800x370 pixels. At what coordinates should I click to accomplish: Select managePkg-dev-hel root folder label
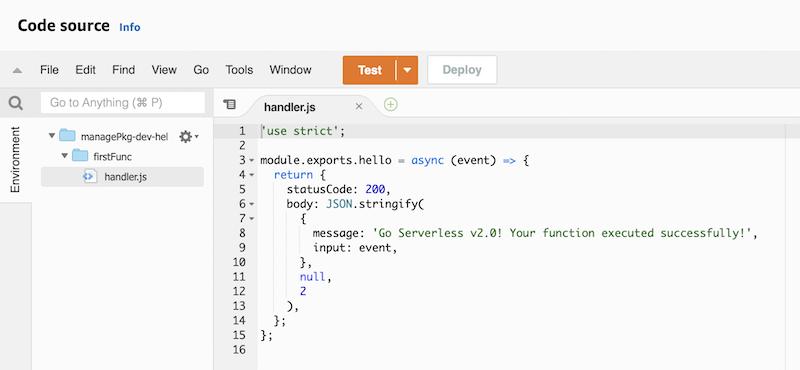(x=124, y=136)
